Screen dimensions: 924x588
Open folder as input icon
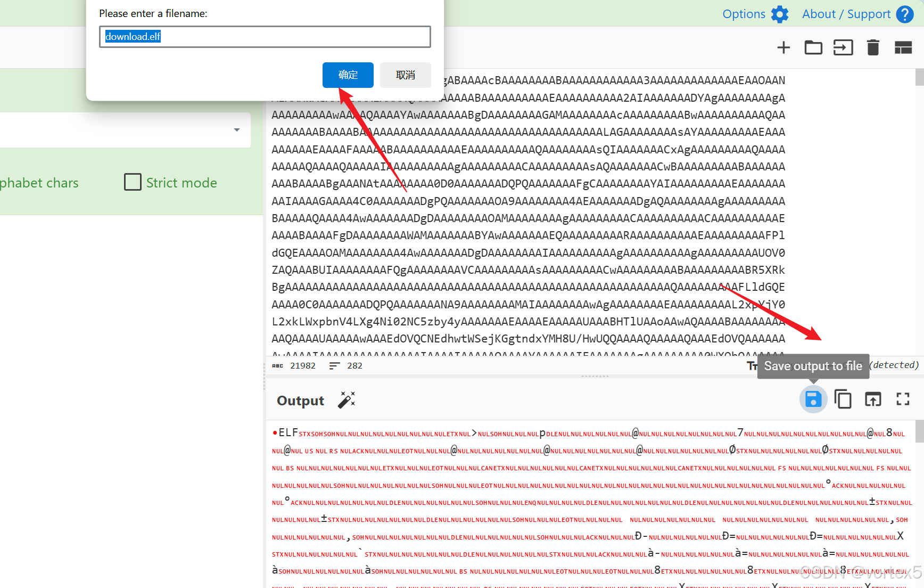click(x=813, y=47)
